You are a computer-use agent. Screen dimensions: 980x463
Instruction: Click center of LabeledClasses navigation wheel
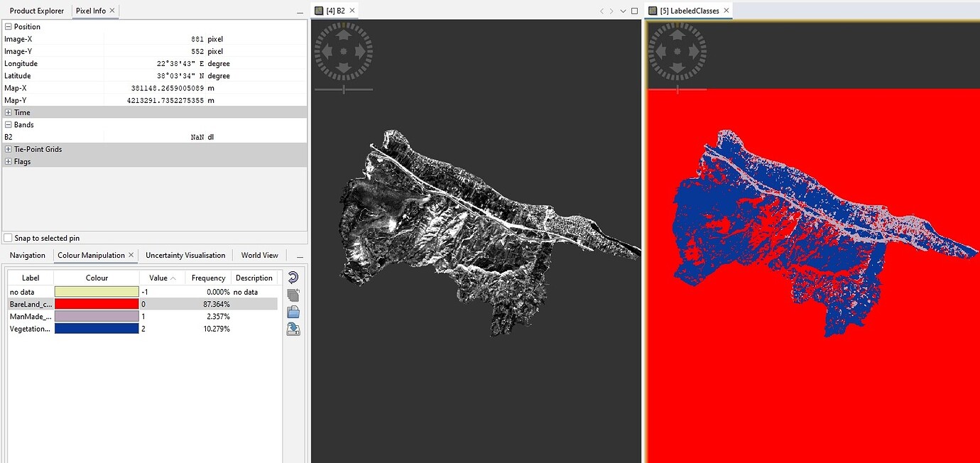pyautogui.click(x=677, y=51)
